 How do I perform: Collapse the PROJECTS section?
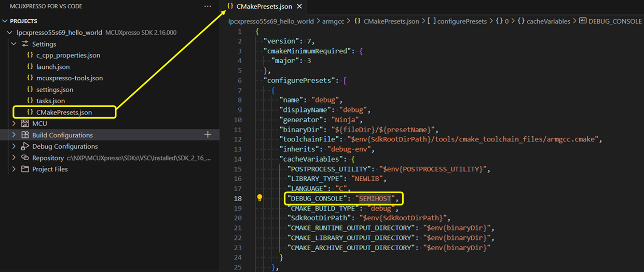tap(5, 21)
